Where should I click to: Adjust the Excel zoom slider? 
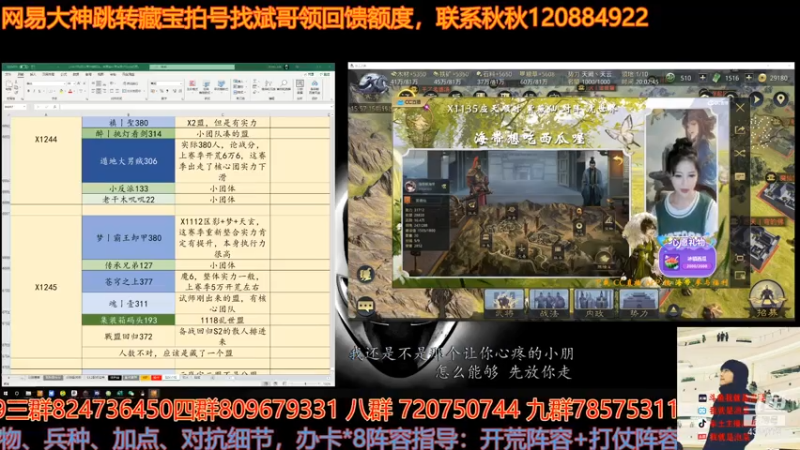pos(305,384)
